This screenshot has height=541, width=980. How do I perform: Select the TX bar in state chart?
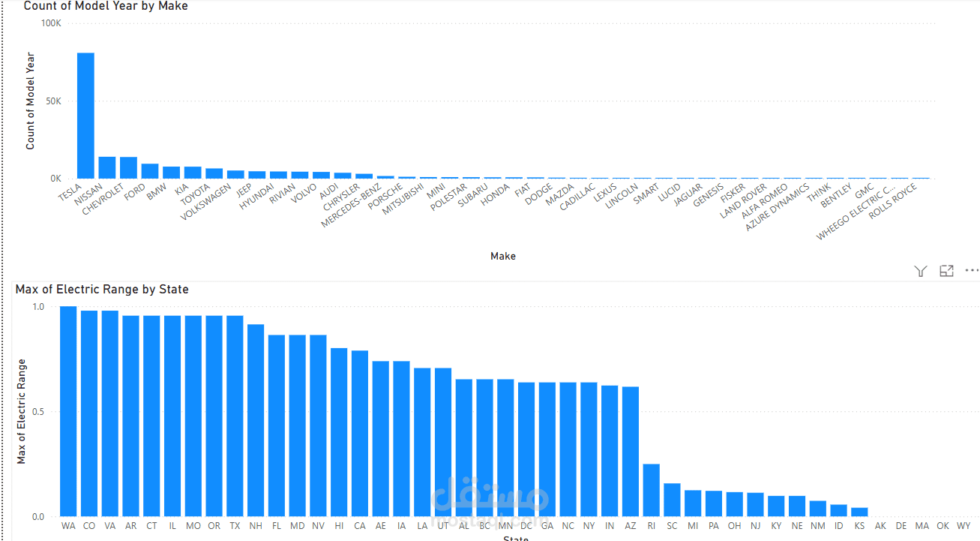(235, 416)
